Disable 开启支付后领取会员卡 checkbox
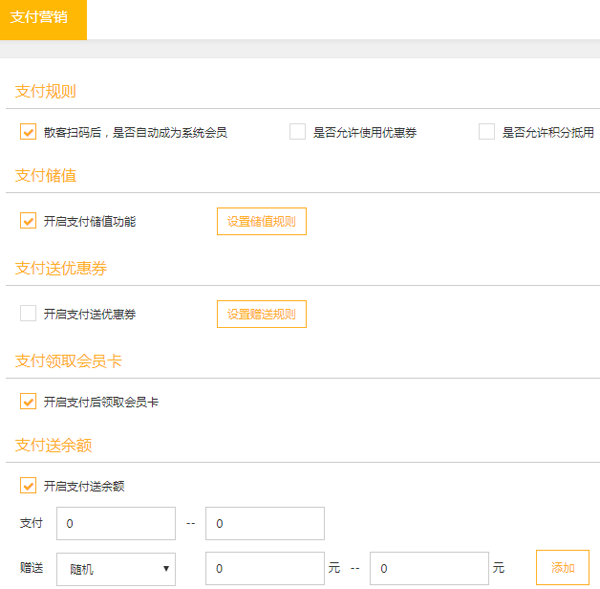This screenshot has height=589, width=600. (28, 402)
